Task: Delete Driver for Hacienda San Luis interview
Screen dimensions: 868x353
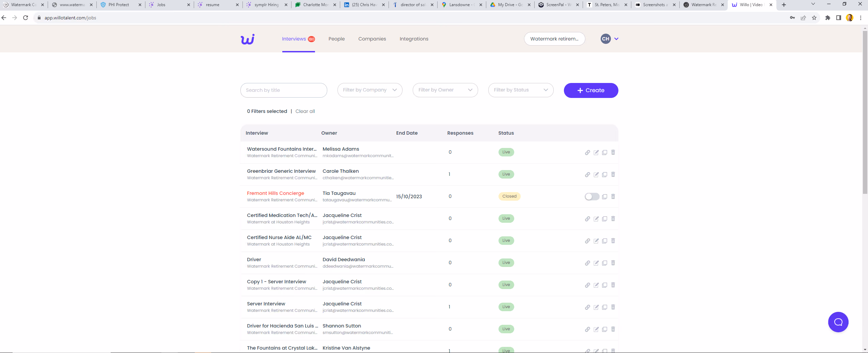Action: coord(613,329)
